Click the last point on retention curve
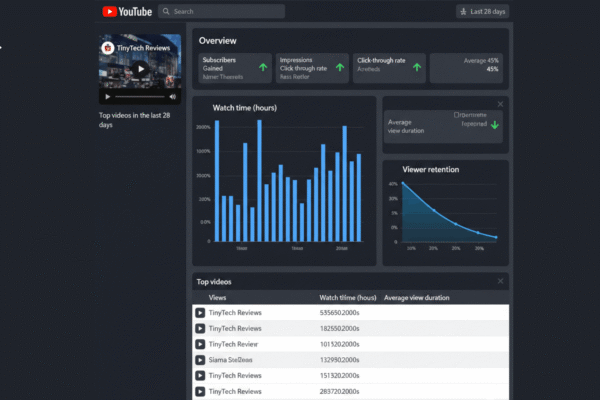Image resolution: width=600 pixels, height=400 pixels. tap(496, 237)
